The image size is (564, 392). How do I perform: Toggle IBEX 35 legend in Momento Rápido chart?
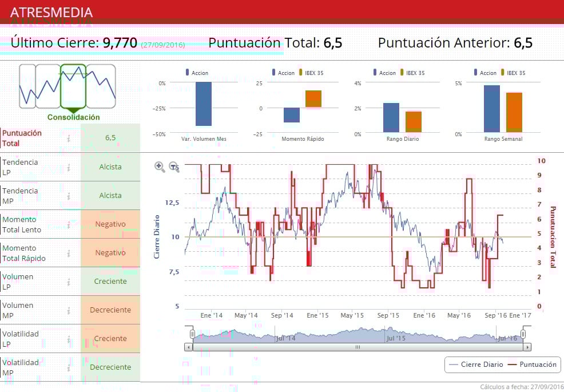point(311,73)
